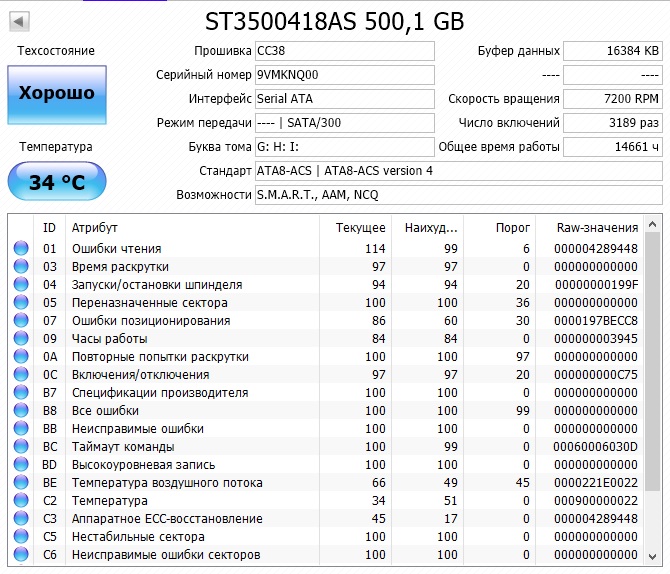Click the Текущее column header

click(x=356, y=227)
